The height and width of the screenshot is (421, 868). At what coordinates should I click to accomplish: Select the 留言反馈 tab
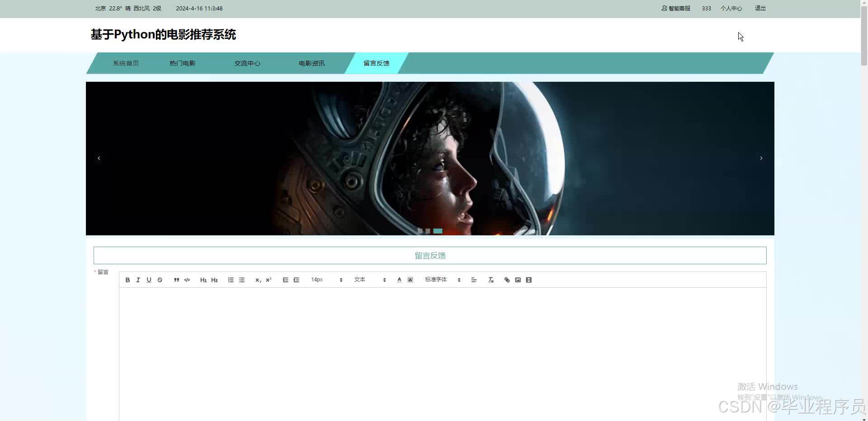click(377, 63)
